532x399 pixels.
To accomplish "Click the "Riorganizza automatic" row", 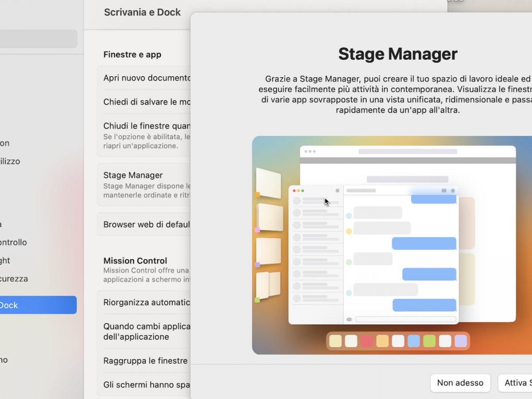I will coord(144,302).
